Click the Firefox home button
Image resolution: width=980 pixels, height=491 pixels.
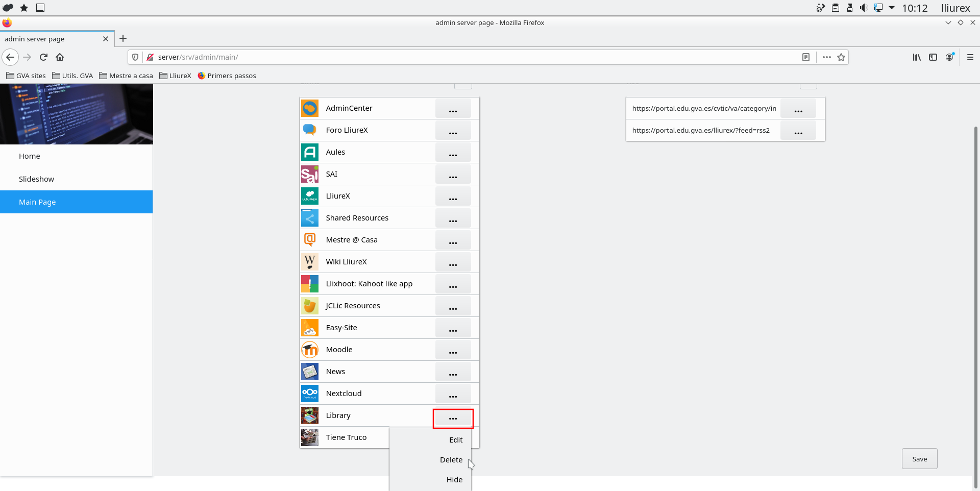pyautogui.click(x=60, y=57)
